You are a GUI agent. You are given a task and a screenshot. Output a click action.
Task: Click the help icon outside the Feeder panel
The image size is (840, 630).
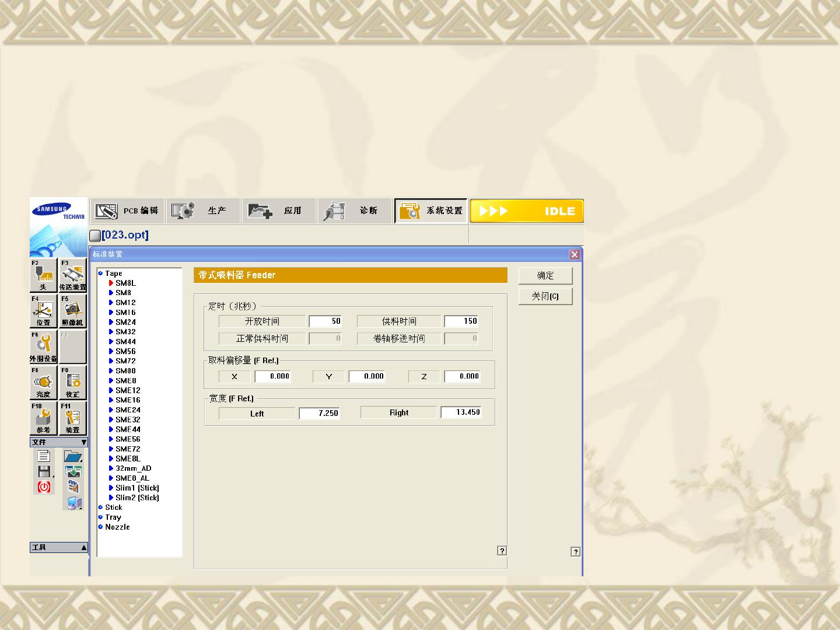pos(576,552)
